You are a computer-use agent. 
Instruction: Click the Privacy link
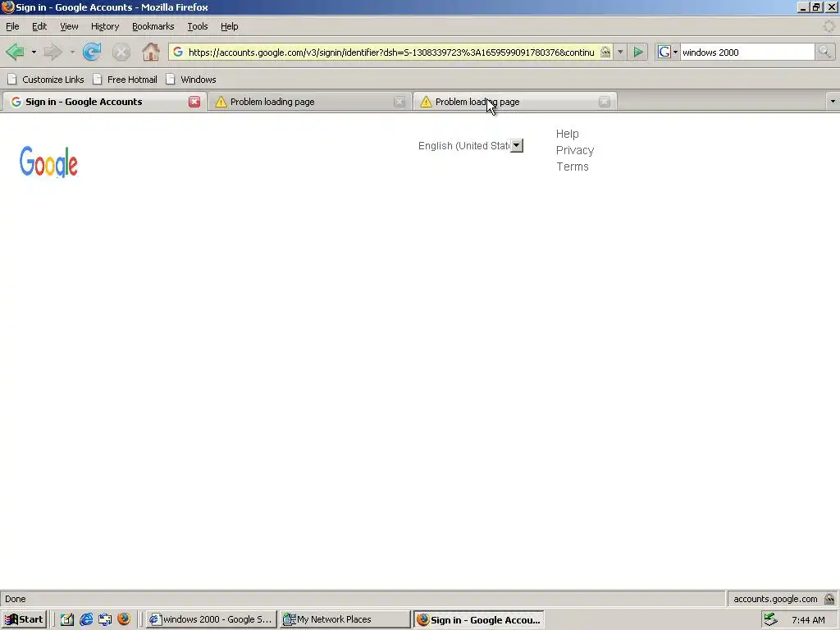pyautogui.click(x=575, y=151)
